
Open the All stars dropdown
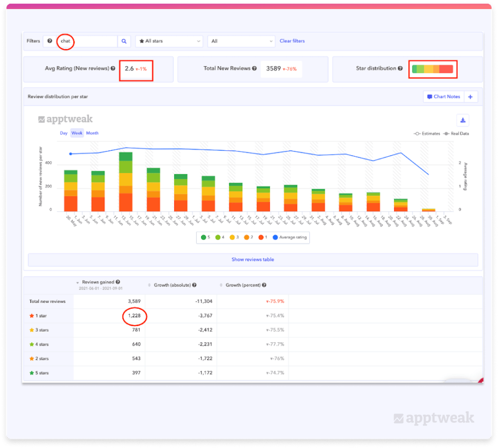pos(169,41)
